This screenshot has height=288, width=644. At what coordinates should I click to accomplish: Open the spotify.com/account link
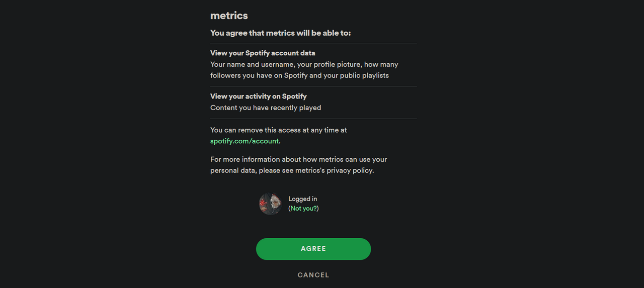[x=244, y=141]
